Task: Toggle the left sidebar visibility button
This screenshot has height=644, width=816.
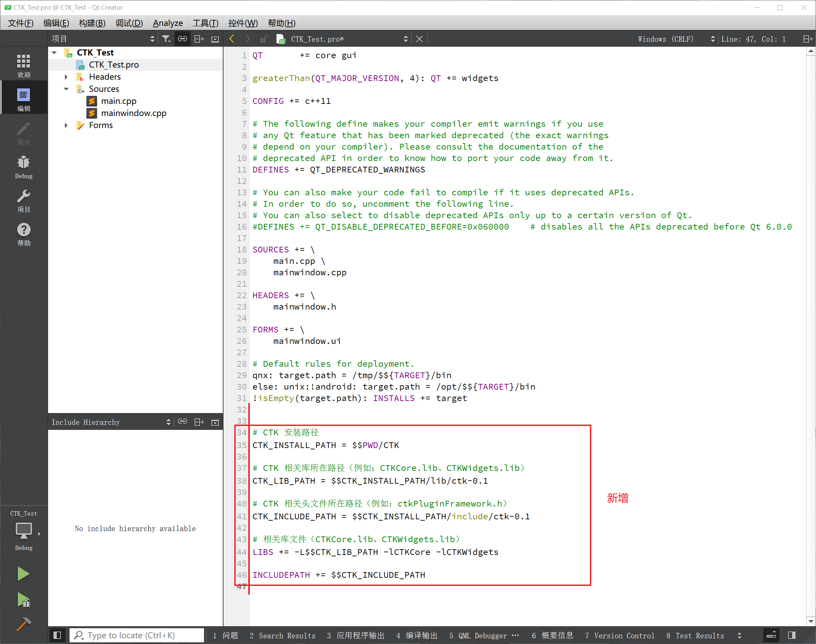Action: [57, 635]
